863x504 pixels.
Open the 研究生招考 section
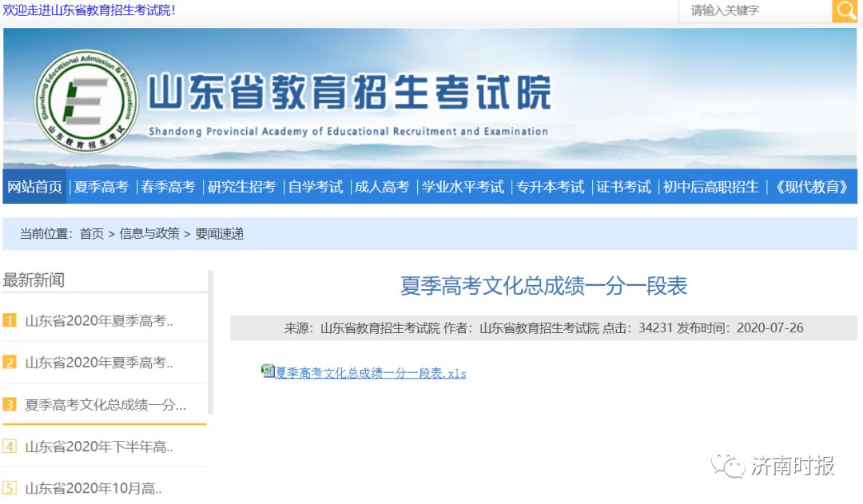[242, 187]
